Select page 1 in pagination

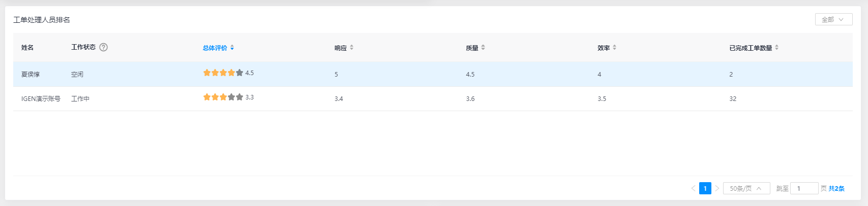[705, 188]
